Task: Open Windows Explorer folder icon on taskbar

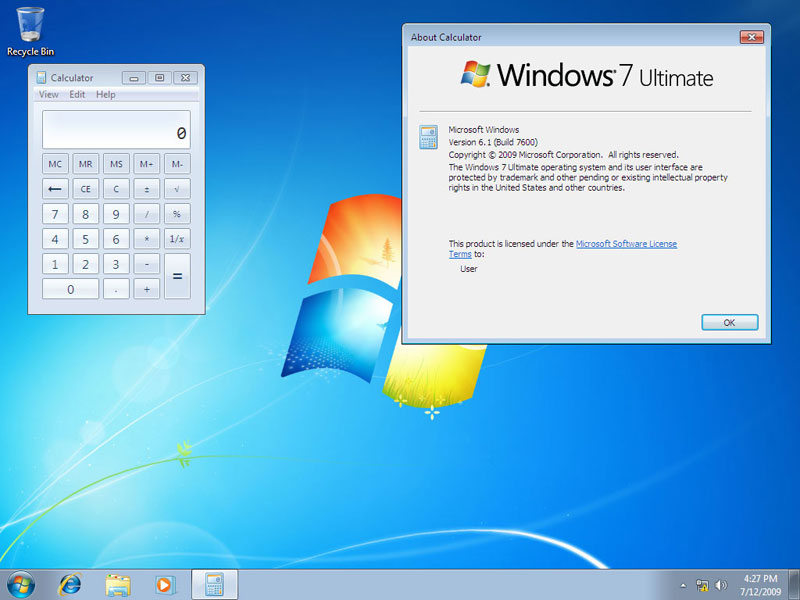Action: pos(118,584)
